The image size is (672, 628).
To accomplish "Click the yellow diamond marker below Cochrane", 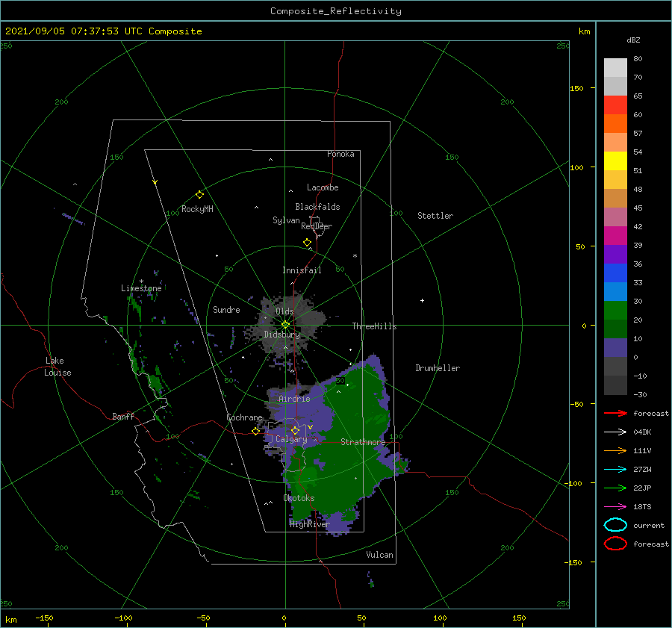I will click(255, 432).
